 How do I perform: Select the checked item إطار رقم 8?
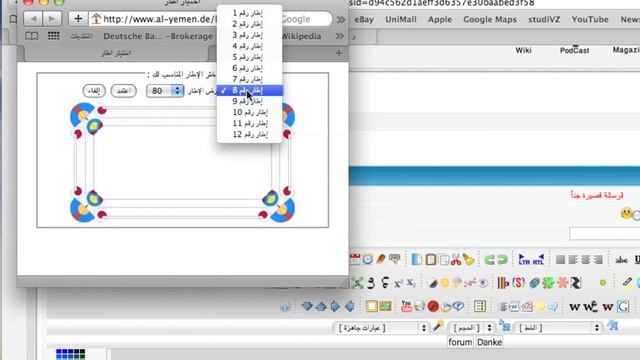coord(249,90)
